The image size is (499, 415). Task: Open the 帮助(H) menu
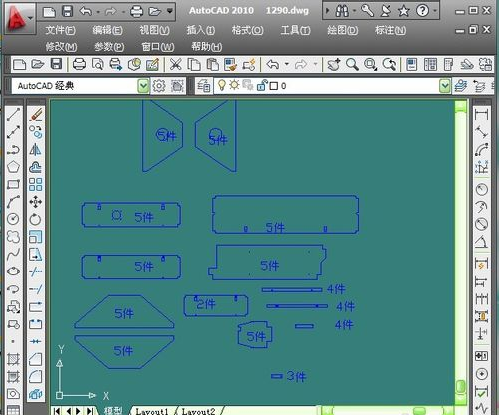click(x=206, y=46)
